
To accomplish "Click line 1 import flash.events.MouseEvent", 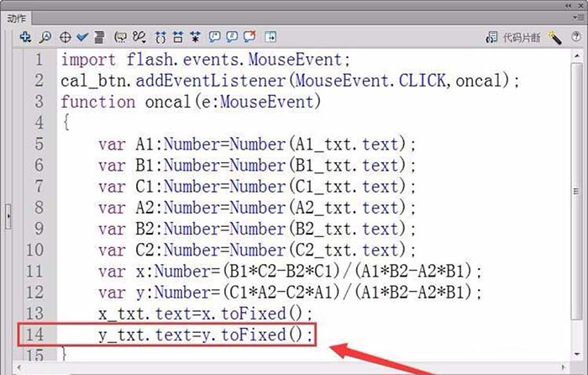I will coord(206,60).
